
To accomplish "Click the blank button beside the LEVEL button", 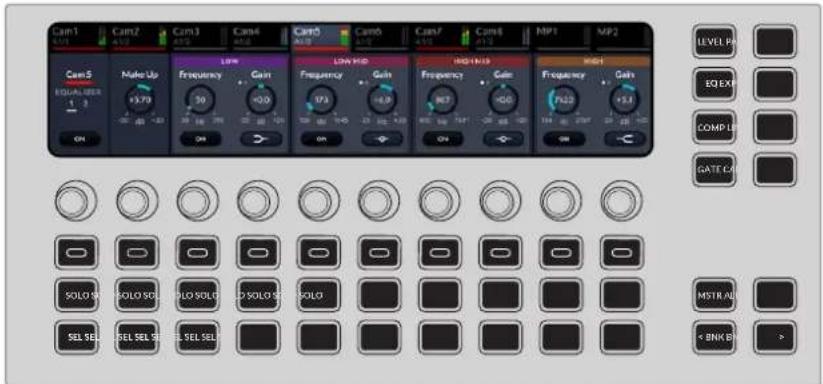I will 775,42.
